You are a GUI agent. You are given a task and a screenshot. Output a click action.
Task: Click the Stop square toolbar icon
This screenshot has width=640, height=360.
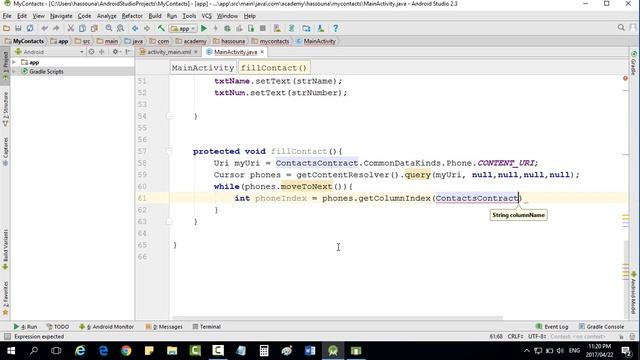(263, 28)
